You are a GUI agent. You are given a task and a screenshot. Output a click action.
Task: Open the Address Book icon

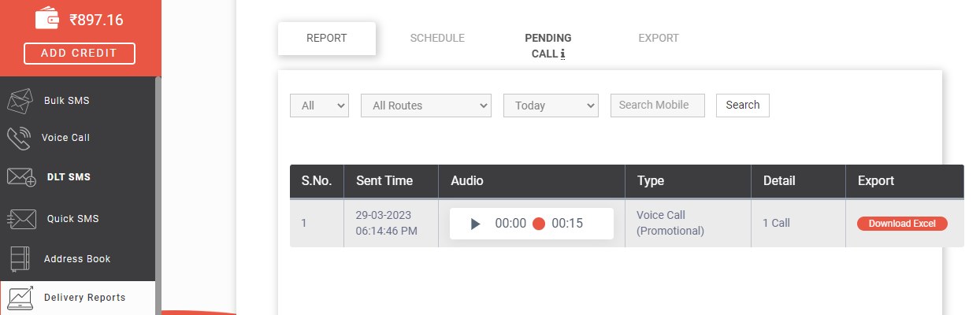click(x=20, y=259)
